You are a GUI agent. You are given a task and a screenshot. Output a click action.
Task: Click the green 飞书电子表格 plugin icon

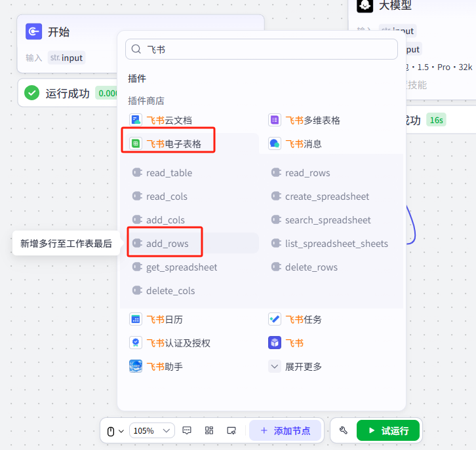pos(136,143)
